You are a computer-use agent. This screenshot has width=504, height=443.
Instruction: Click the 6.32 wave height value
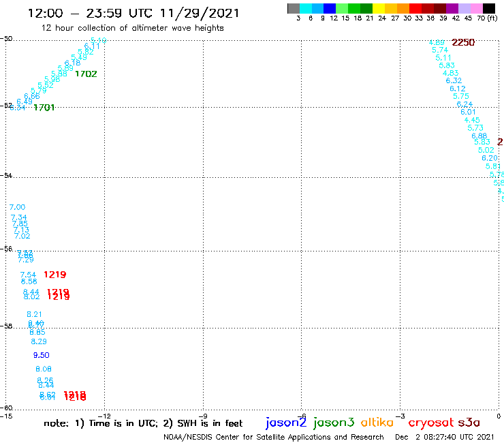point(454,80)
